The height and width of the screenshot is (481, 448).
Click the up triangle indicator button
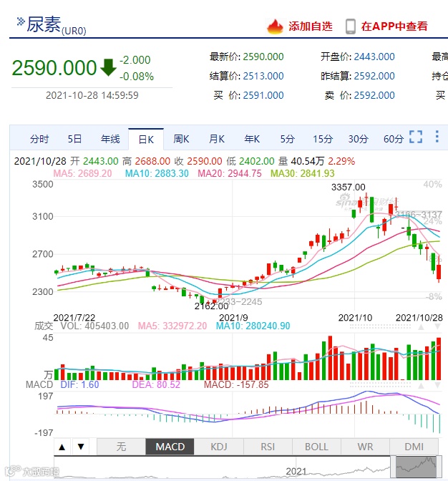tap(62, 447)
